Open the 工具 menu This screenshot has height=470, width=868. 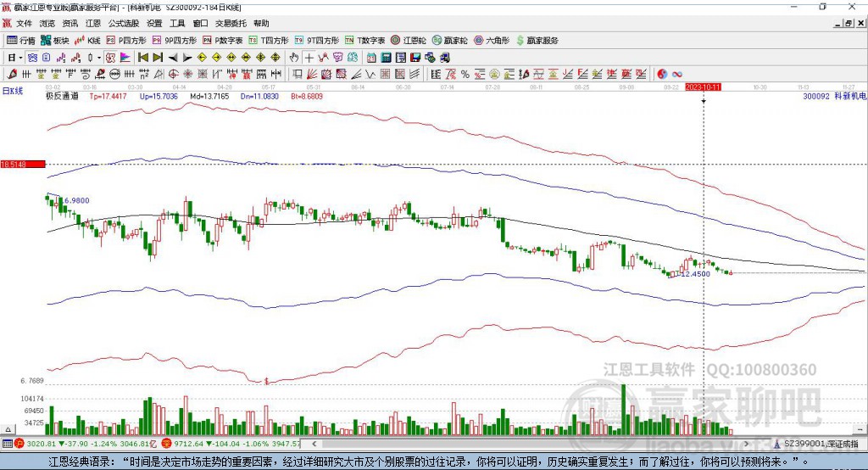click(x=177, y=23)
